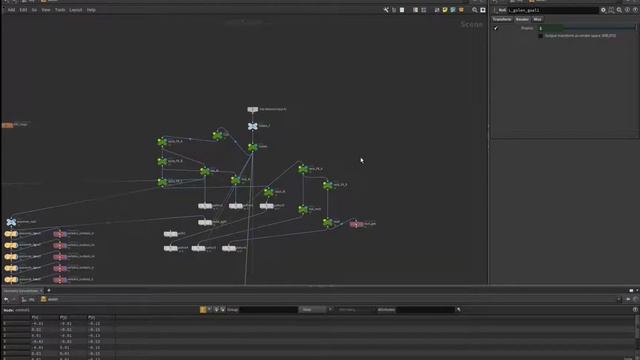The height and width of the screenshot is (360, 640).
Task: Click the node path segment with folder icon in spreadsheet pane
Action: (x=50, y=300)
